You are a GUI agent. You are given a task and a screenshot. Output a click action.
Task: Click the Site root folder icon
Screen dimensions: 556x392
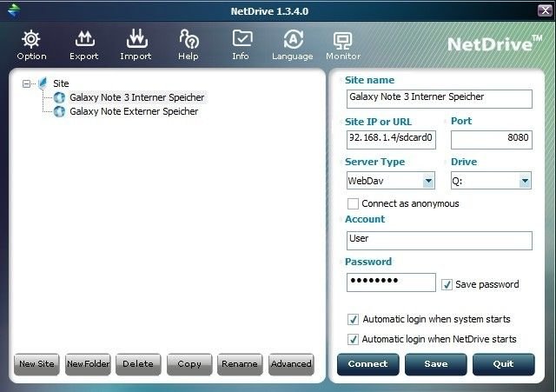click(x=43, y=83)
